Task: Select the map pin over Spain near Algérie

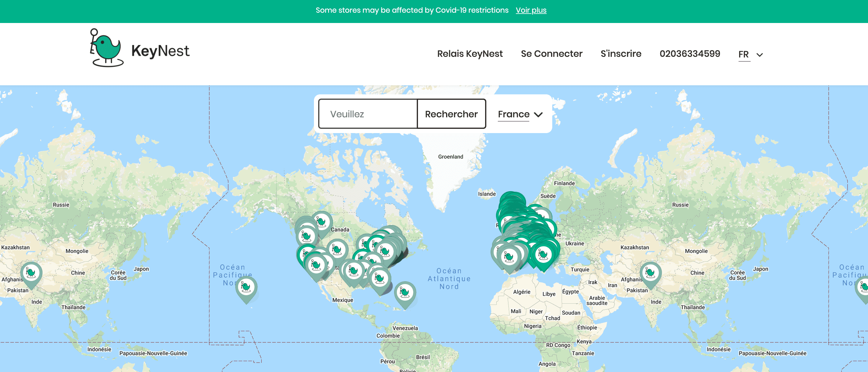Action: tap(509, 259)
